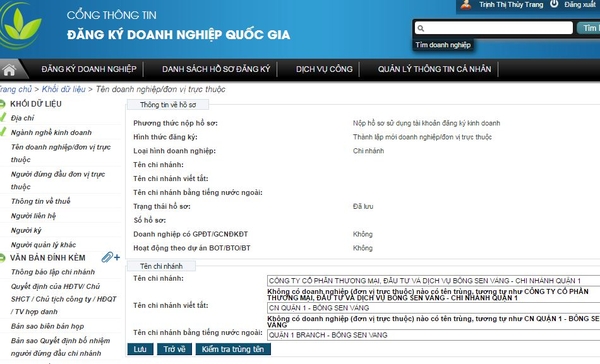Viewport: 600px width, 364px height.
Task: Open Bản sao Quyết định bổ nhiệm item
Action: click(60, 347)
